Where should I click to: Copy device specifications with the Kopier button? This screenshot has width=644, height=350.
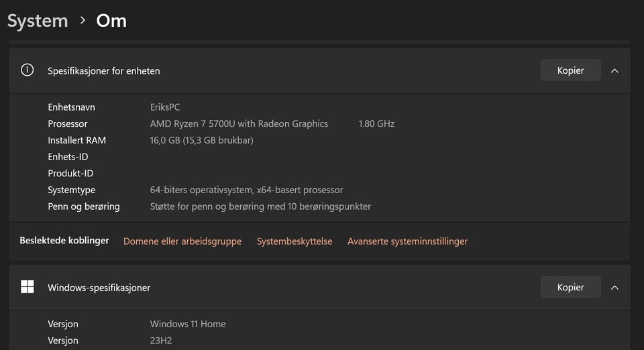[570, 70]
